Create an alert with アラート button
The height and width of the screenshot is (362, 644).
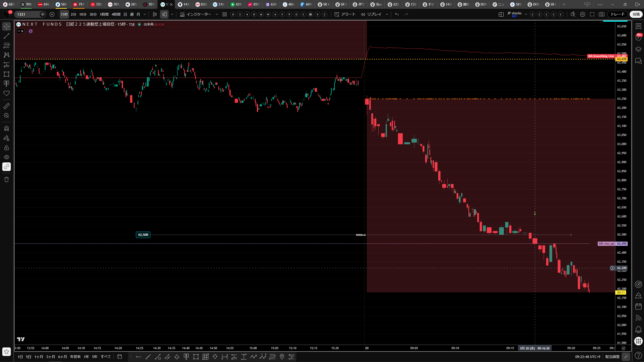point(345,14)
